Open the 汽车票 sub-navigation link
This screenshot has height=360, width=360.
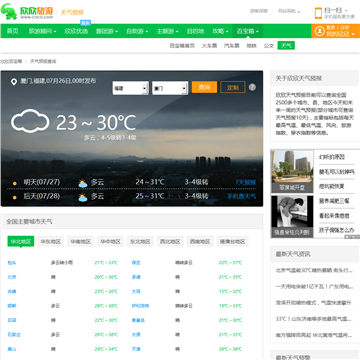click(x=231, y=46)
